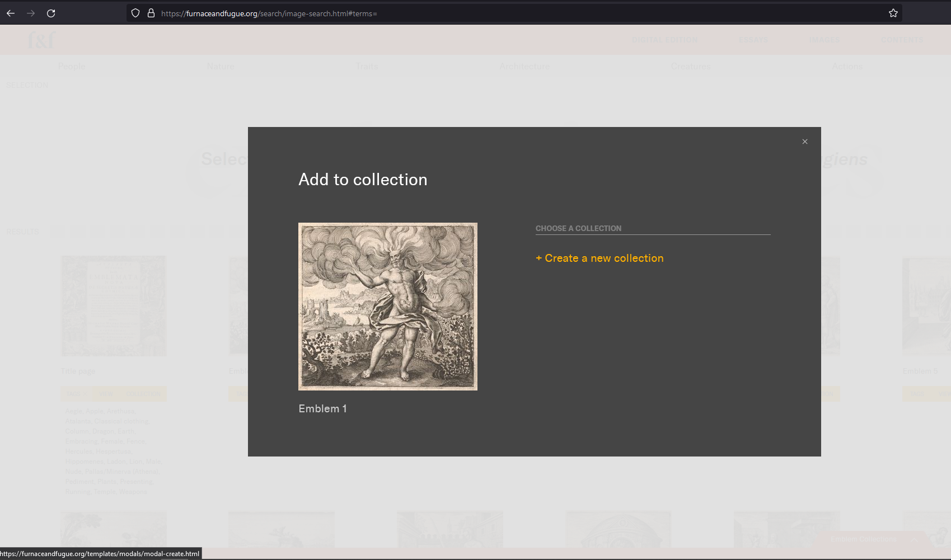The image size is (951, 560).
Task: Open the f&f site logo
Action: click(42, 40)
